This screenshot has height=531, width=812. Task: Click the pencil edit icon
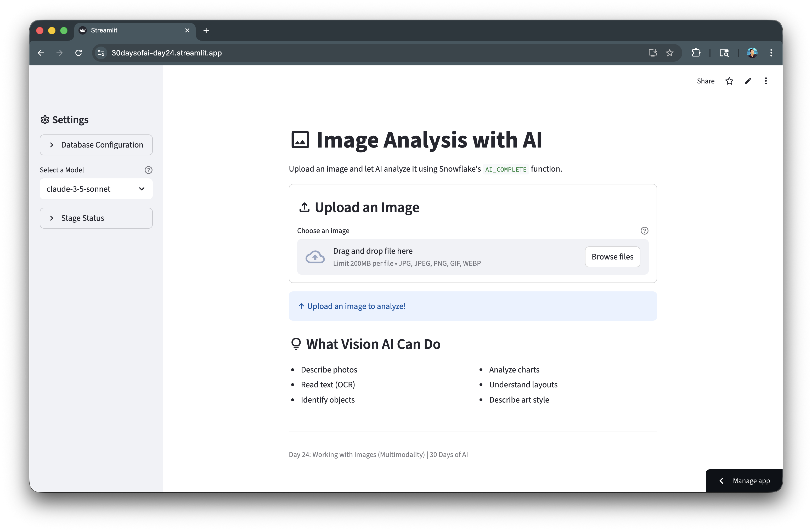point(748,81)
